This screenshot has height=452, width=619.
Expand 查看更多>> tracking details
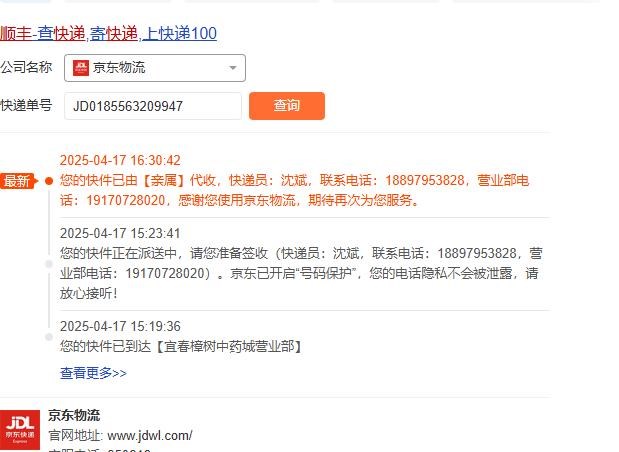93,373
